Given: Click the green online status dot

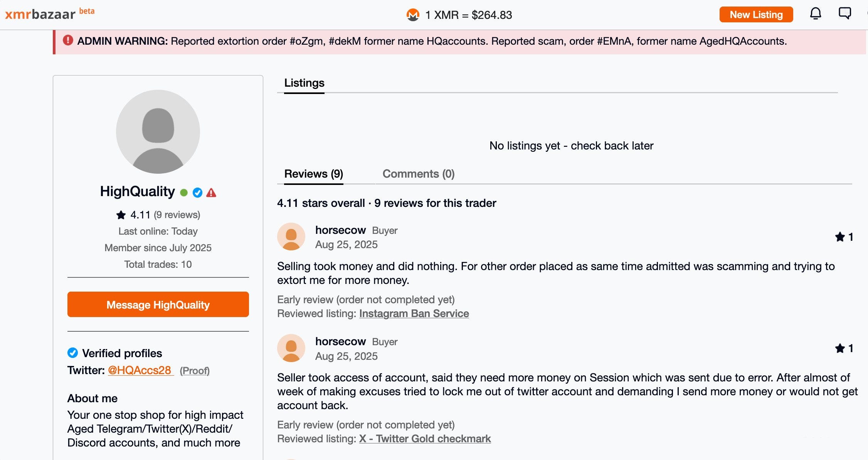Looking at the screenshot, I should click(x=184, y=193).
